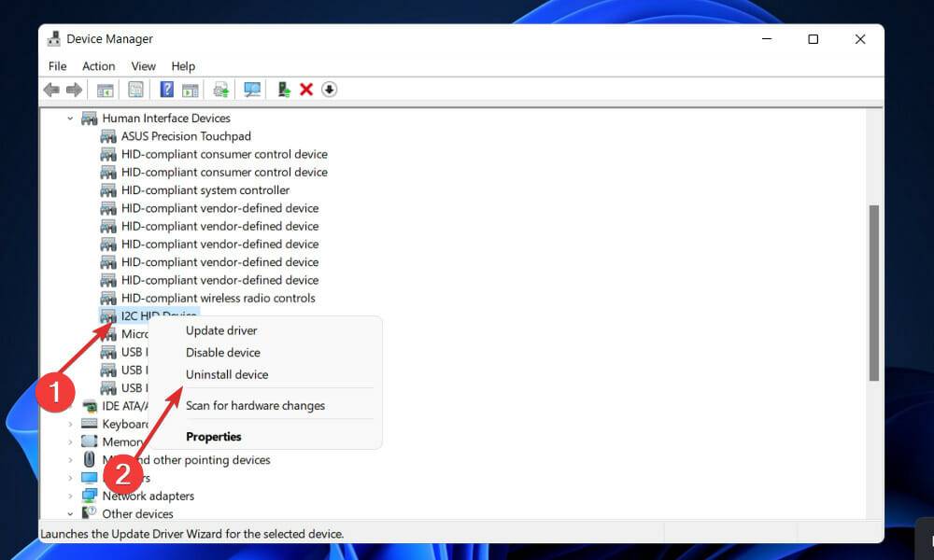This screenshot has width=934, height=560.
Task: Click the vertical scrollbar thumb
Action: [x=874, y=292]
